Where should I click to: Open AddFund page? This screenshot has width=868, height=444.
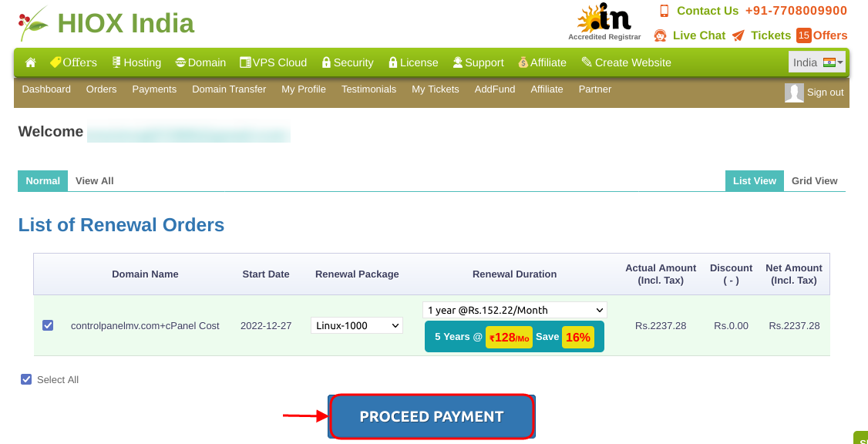[495, 89]
